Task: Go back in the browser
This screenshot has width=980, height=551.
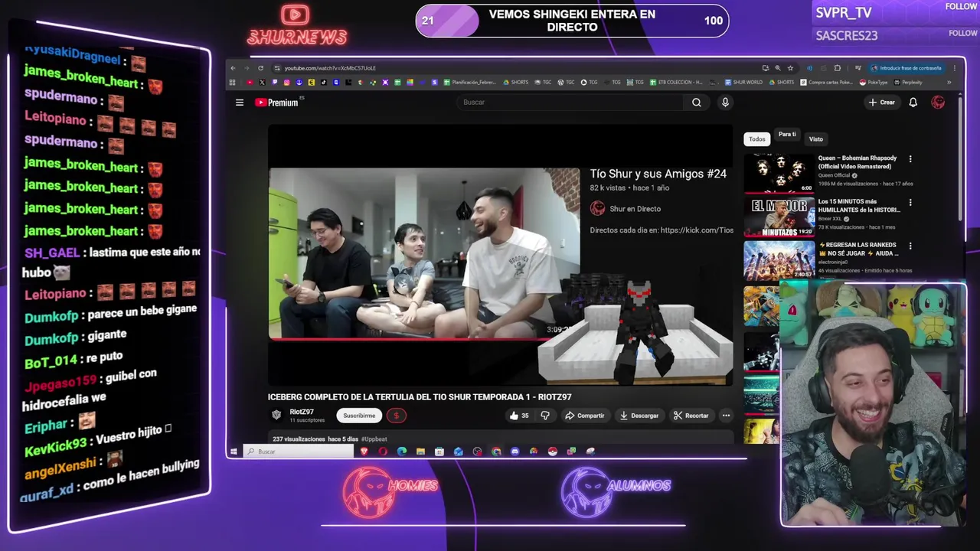Action: pos(234,68)
